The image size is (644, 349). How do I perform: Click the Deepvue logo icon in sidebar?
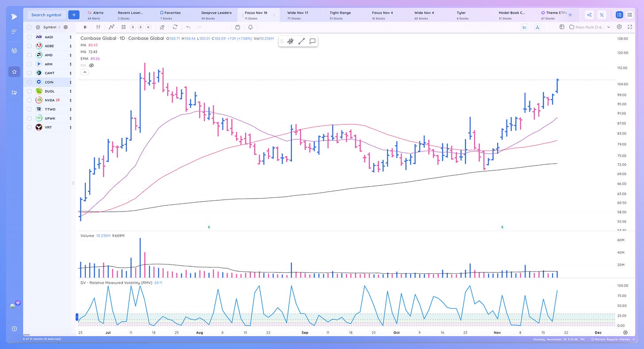pos(14,16)
